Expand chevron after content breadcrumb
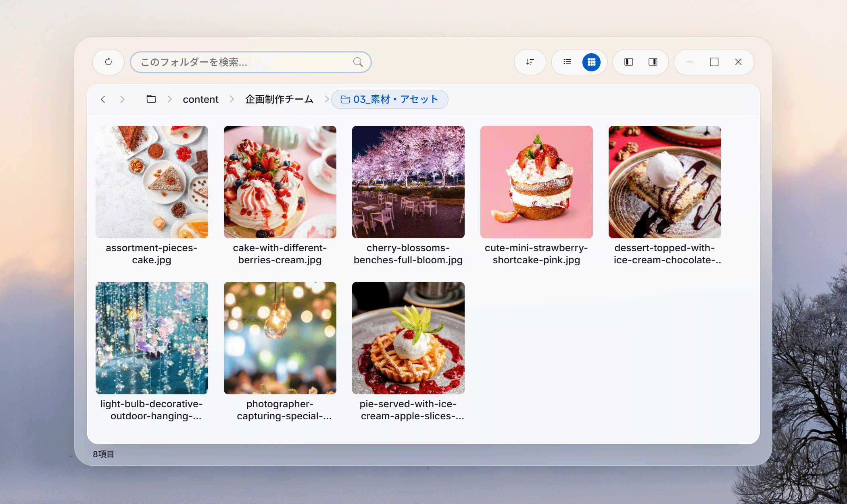Viewport: 847px width, 504px height. pos(232,99)
